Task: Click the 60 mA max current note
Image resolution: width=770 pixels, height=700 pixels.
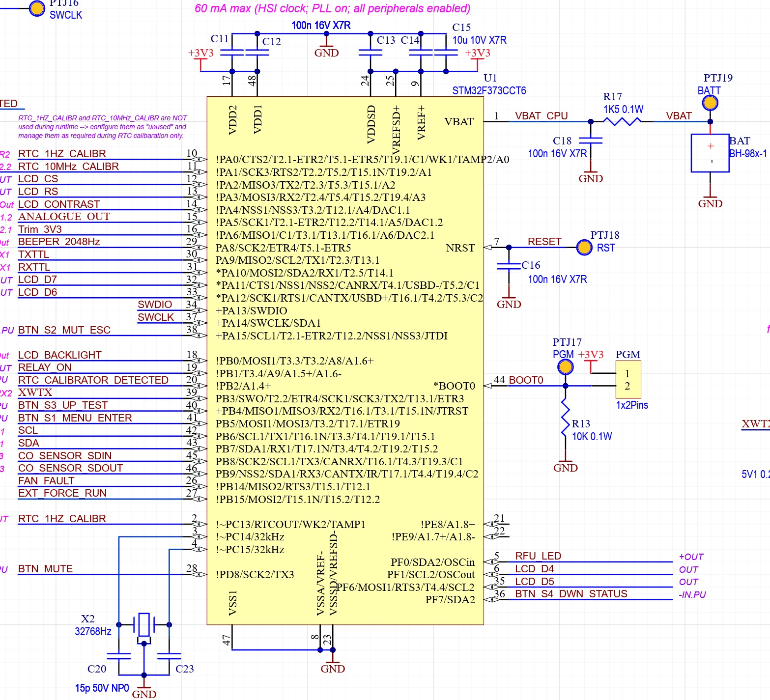Action: coord(333,8)
